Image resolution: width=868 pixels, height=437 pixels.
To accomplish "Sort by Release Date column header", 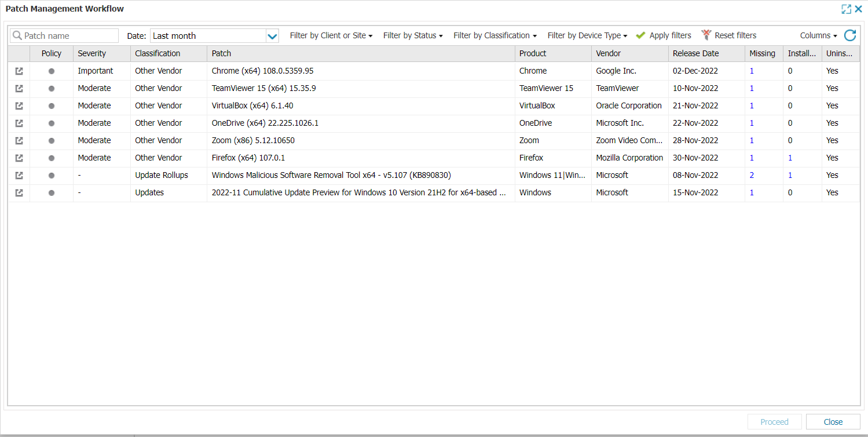I will tap(695, 53).
